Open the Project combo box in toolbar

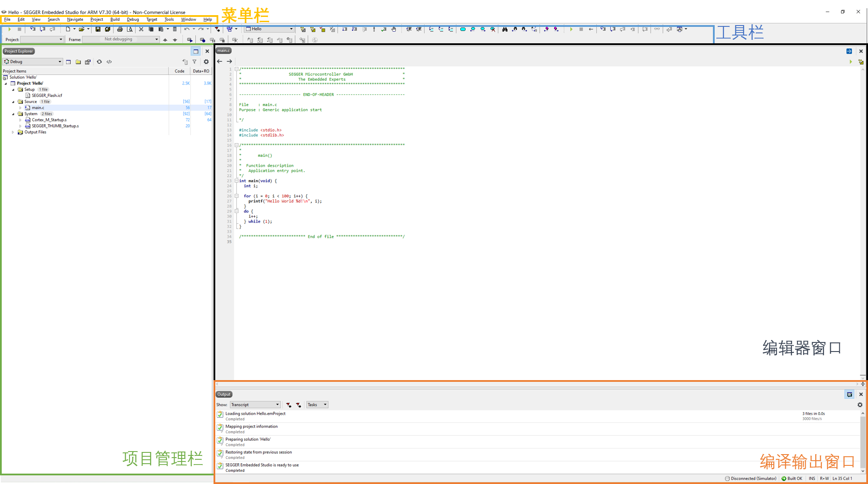[x=42, y=39]
